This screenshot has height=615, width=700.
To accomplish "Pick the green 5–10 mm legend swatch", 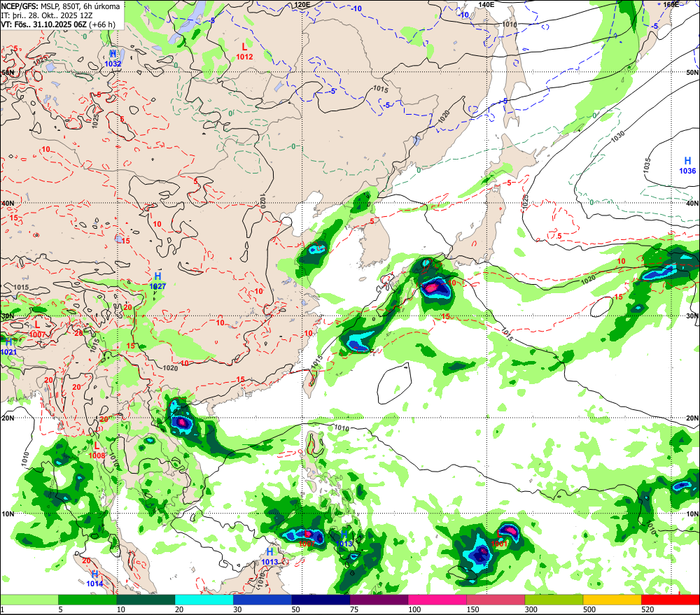I will (x=87, y=600).
